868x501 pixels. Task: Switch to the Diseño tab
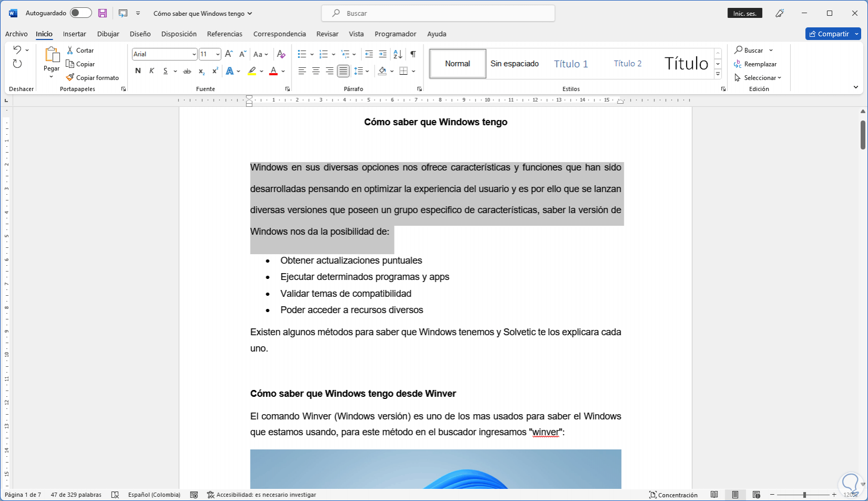(140, 34)
